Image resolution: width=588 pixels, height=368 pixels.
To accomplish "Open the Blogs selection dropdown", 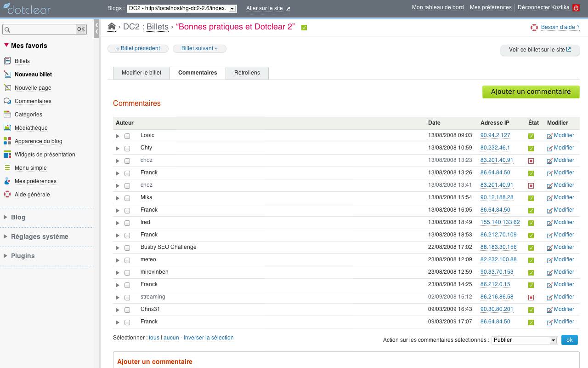I will click(x=182, y=8).
